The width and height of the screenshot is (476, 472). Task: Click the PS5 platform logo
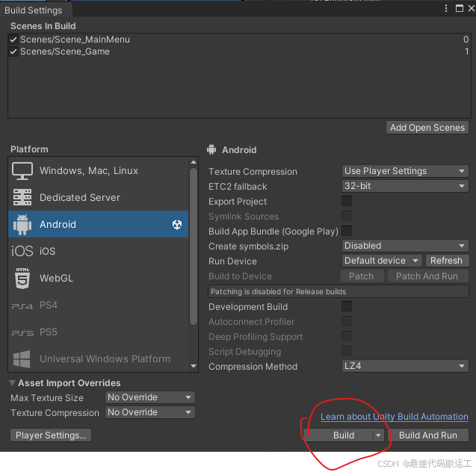click(x=22, y=333)
